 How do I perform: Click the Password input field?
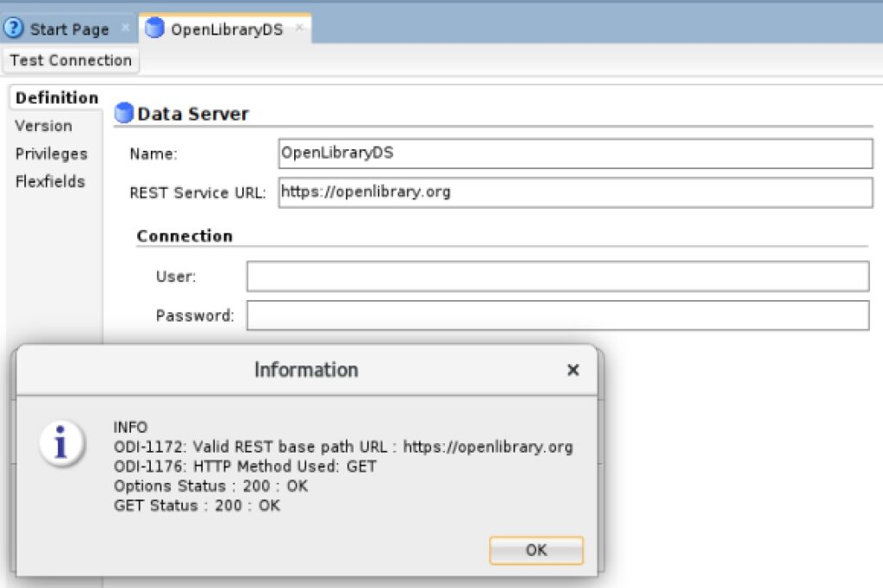point(558,316)
